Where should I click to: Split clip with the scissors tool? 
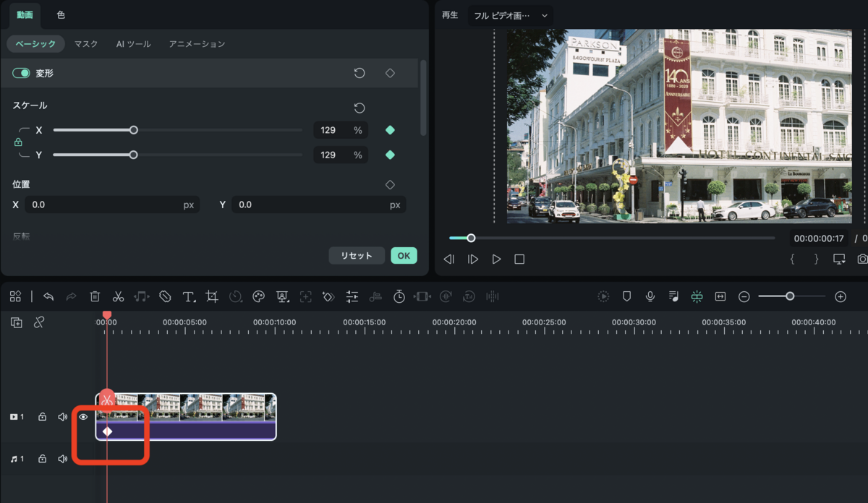pyautogui.click(x=118, y=296)
